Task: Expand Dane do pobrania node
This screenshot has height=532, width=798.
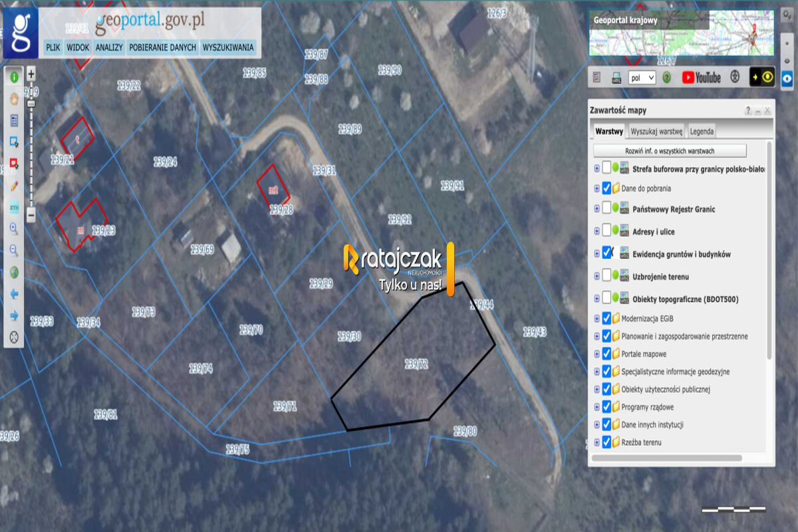Action: point(597,189)
